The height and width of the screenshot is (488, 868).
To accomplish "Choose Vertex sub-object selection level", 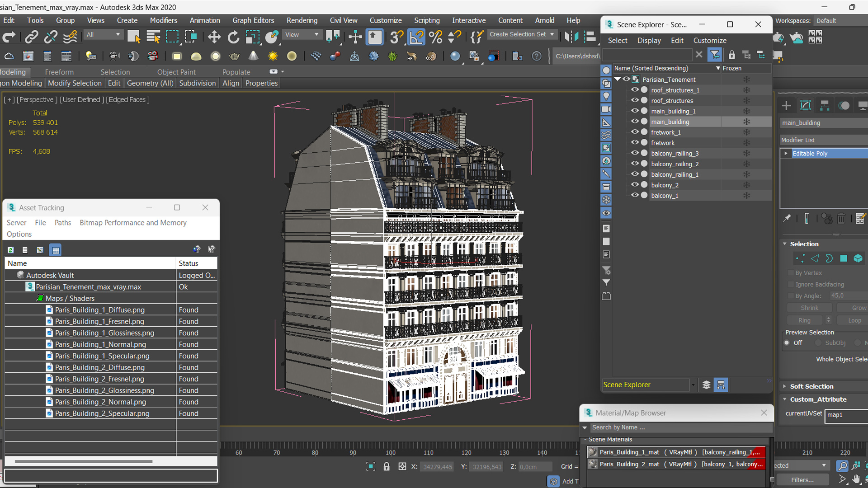I will (800, 258).
